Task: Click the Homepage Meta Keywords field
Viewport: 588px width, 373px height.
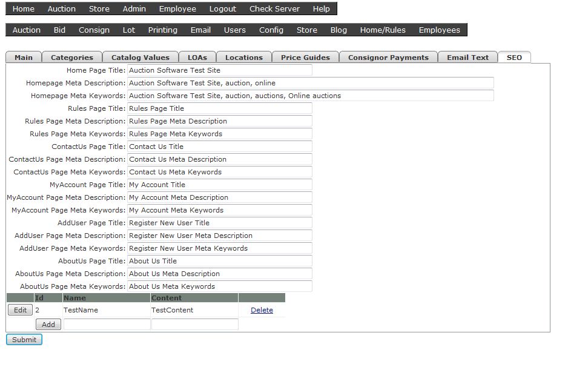Action: coord(311,96)
